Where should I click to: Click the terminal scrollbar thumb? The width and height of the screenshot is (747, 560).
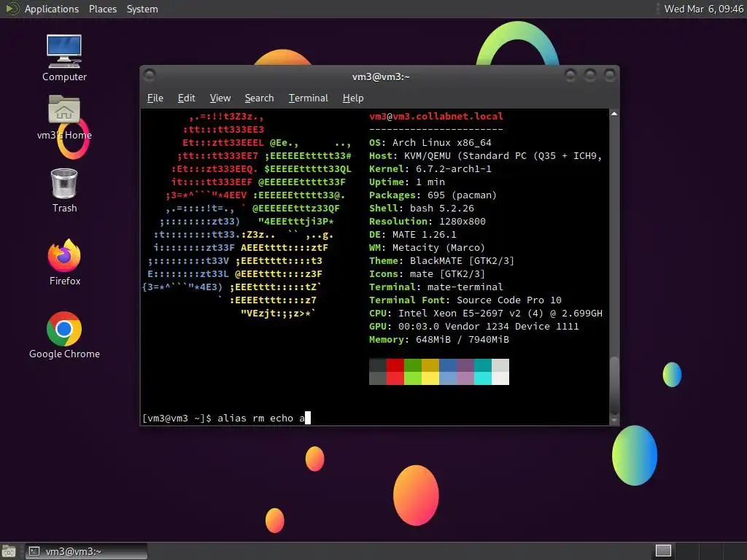(x=614, y=386)
